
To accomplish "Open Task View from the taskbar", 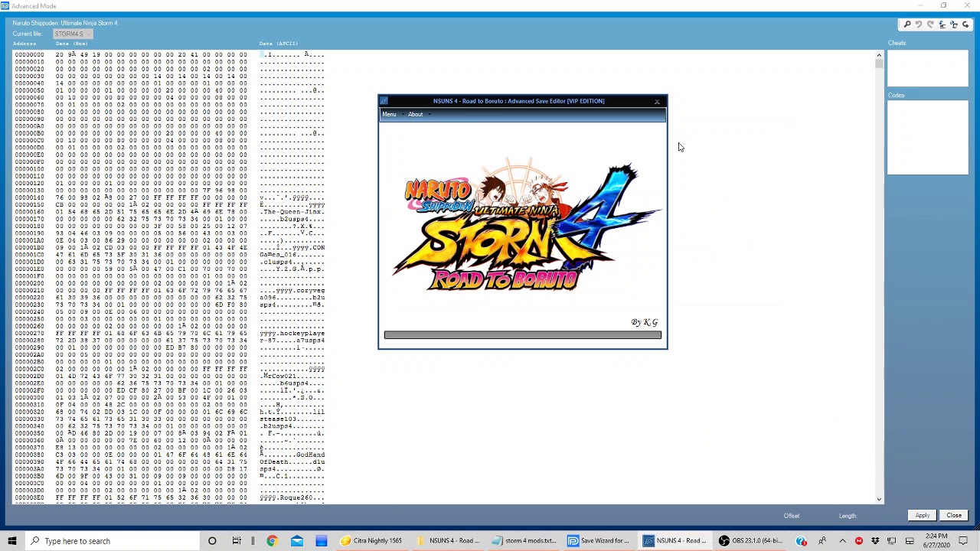I will click(237, 541).
